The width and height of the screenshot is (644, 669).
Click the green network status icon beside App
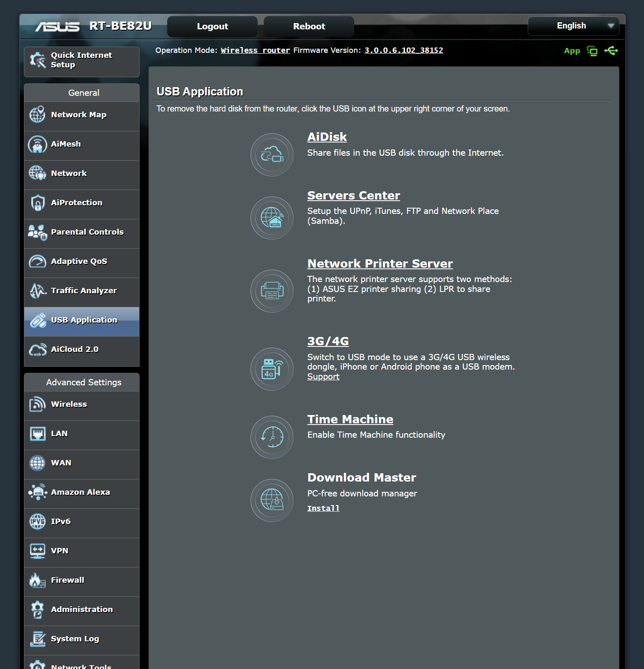(592, 51)
